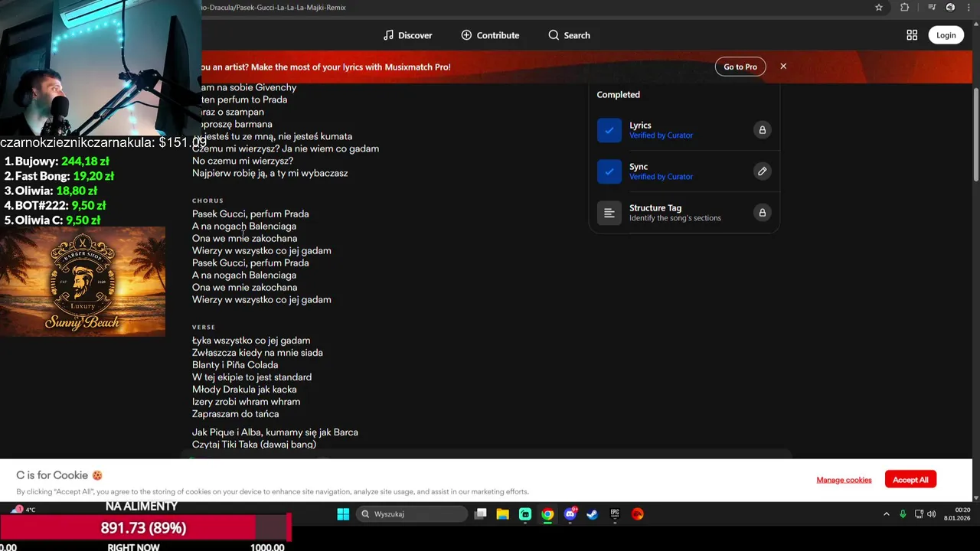Expand the system tray hidden icons chevron
The image size is (980, 551).
887,514
